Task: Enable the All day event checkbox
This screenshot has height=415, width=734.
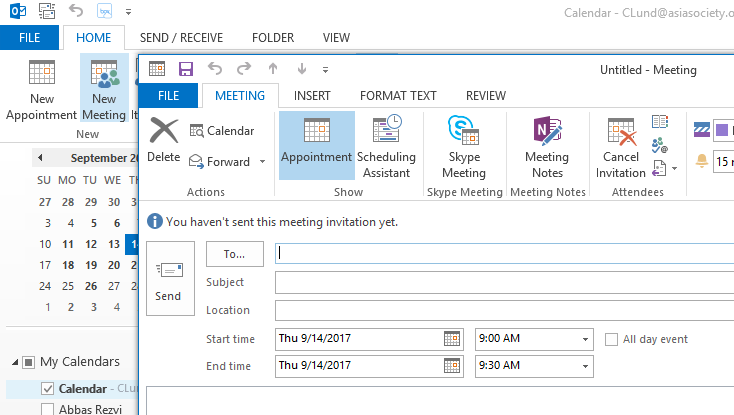Action: (x=611, y=340)
